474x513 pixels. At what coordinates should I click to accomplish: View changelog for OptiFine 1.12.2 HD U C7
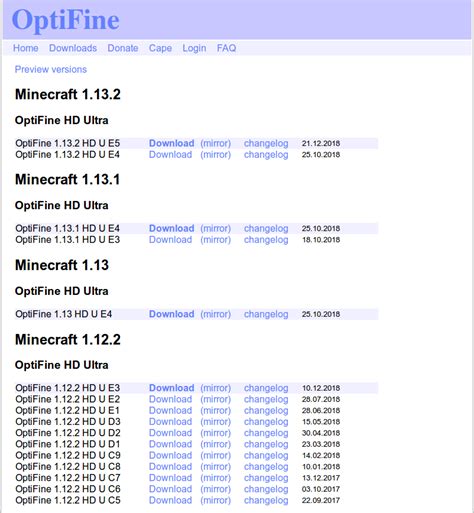coord(266,478)
